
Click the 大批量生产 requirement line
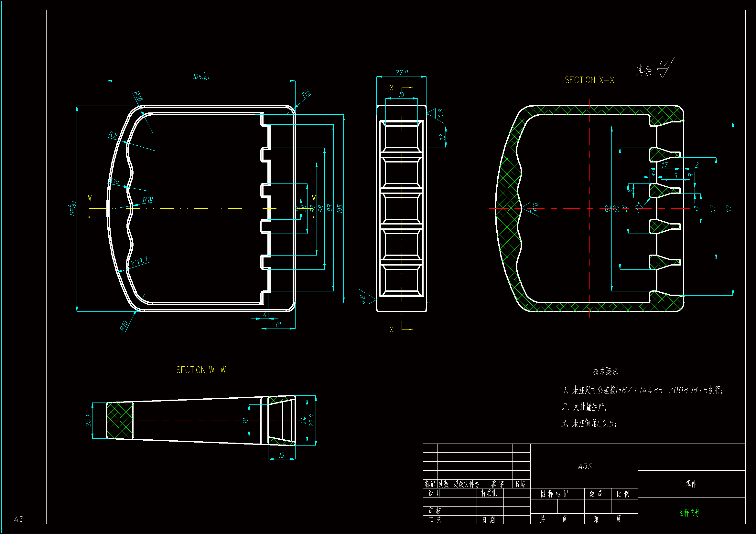coord(584,407)
